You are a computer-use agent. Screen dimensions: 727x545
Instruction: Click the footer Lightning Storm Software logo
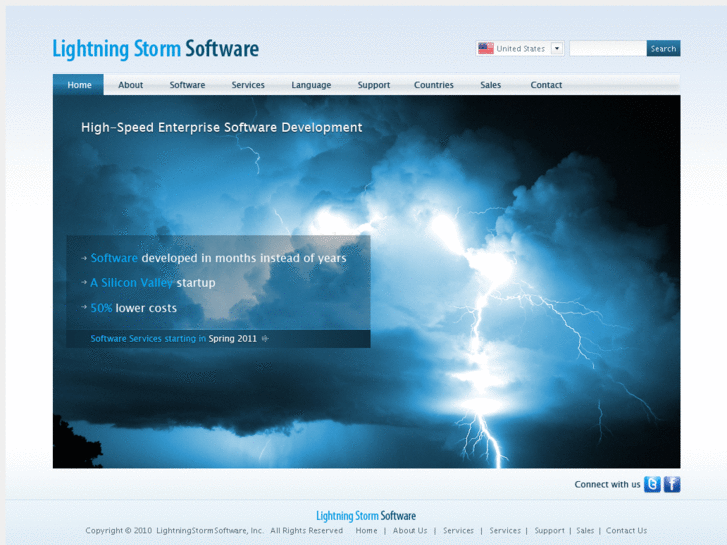coord(366,516)
